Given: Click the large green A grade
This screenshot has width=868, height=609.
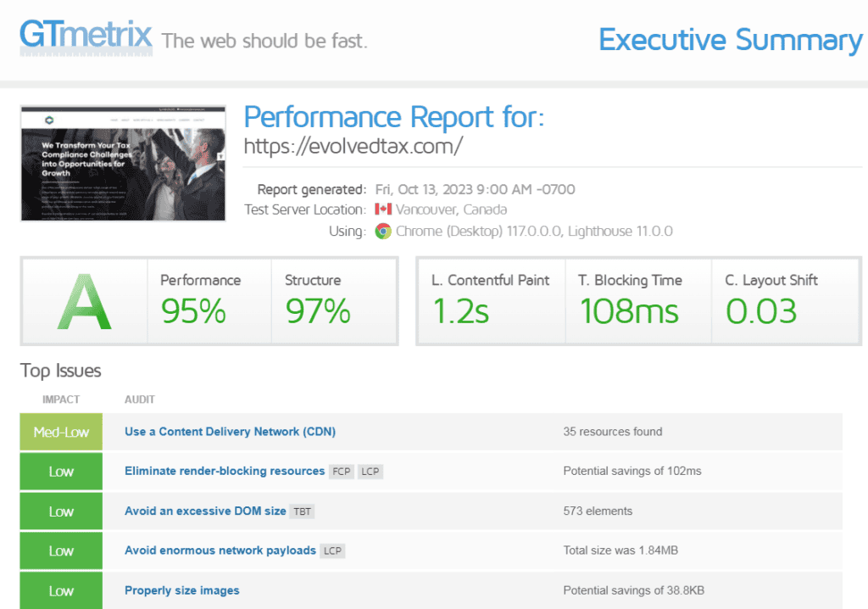Looking at the screenshot, I should coord(84,303).
